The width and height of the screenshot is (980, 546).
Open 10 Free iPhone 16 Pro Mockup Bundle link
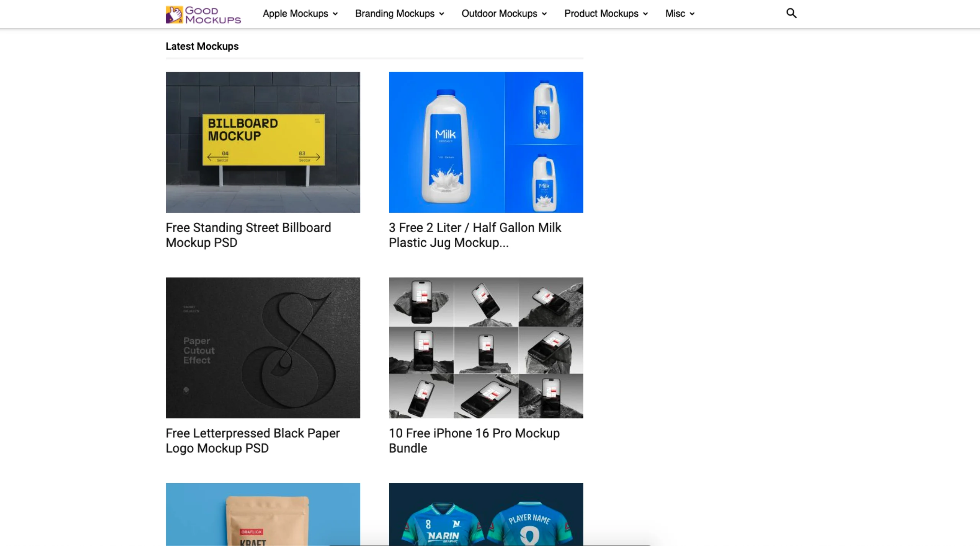click(x=474, y=440)
